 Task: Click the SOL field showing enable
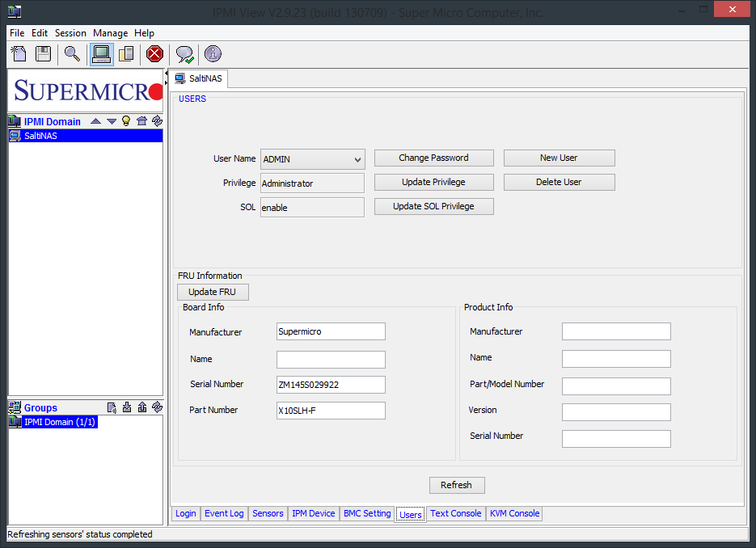point(312,207)
